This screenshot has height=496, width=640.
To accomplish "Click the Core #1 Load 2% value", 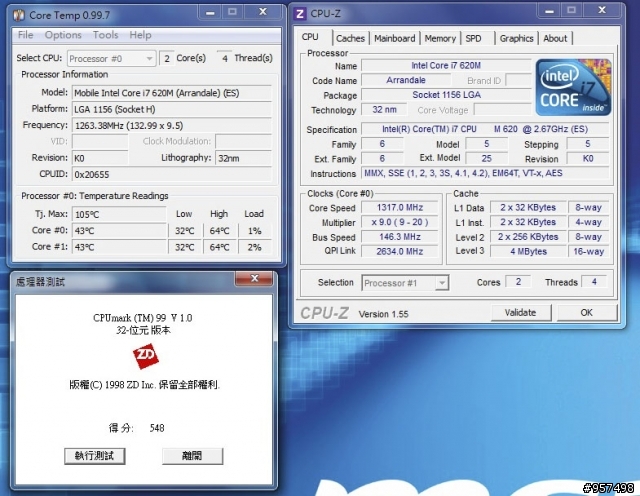I will [254, 247].
